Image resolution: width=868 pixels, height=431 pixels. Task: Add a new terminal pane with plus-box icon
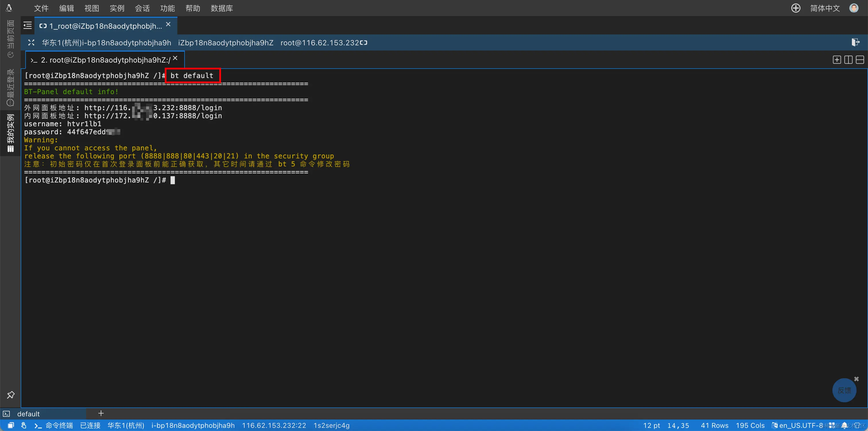(837, 60)
